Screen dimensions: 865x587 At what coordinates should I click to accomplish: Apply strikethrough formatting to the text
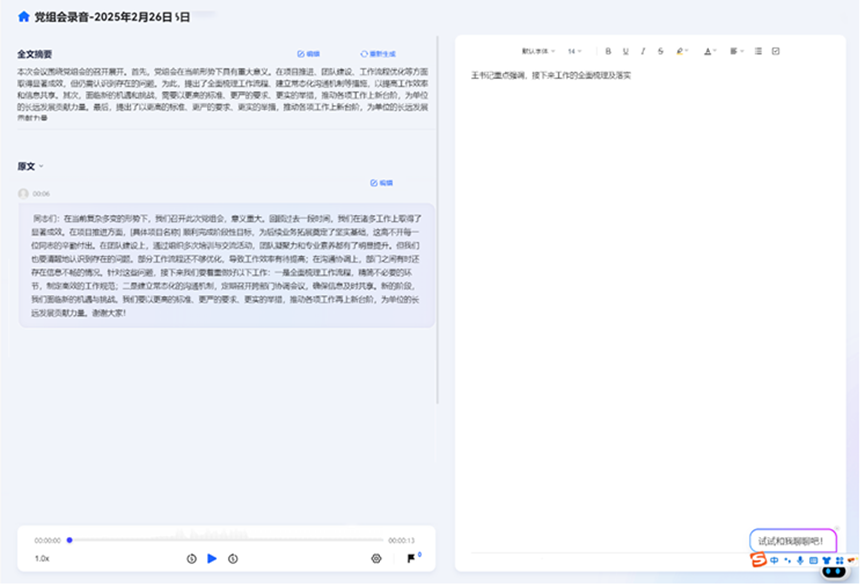(x=661, y=52)
